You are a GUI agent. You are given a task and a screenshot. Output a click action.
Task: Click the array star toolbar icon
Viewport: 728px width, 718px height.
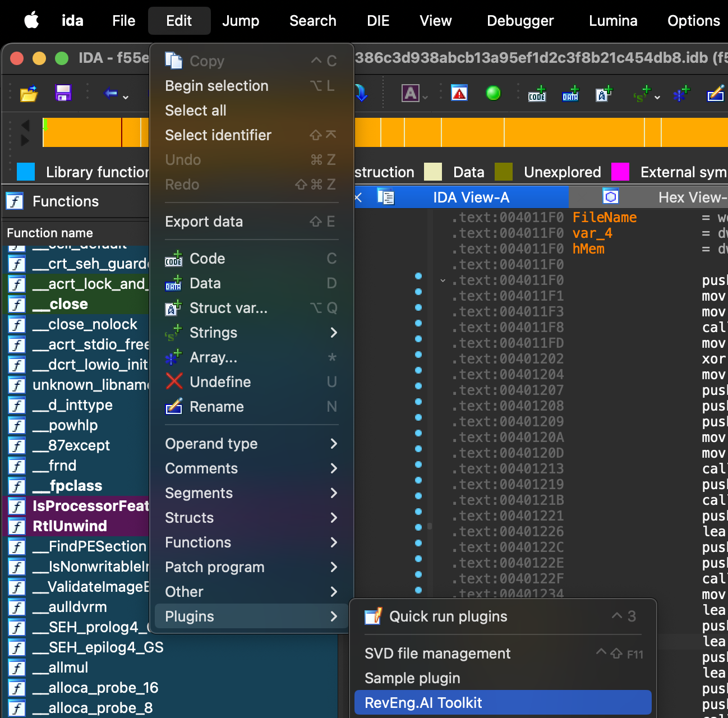click(x=681, y=93)
